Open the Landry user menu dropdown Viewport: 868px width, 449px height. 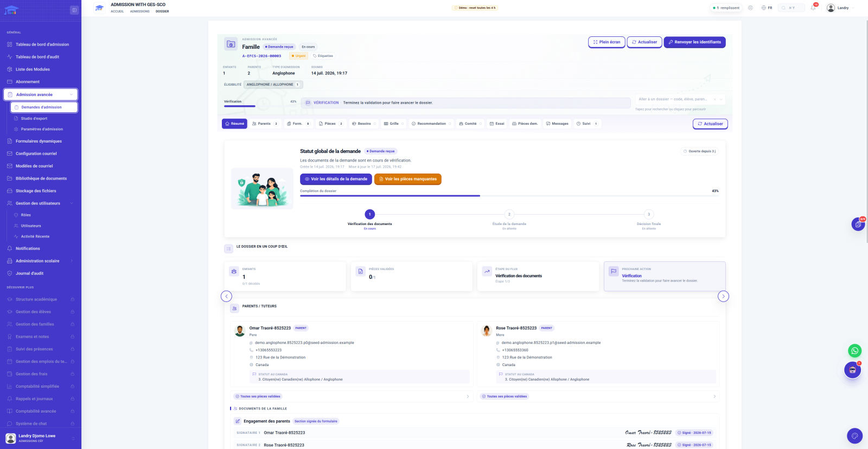pyautogui.click(x=840, y=8)
